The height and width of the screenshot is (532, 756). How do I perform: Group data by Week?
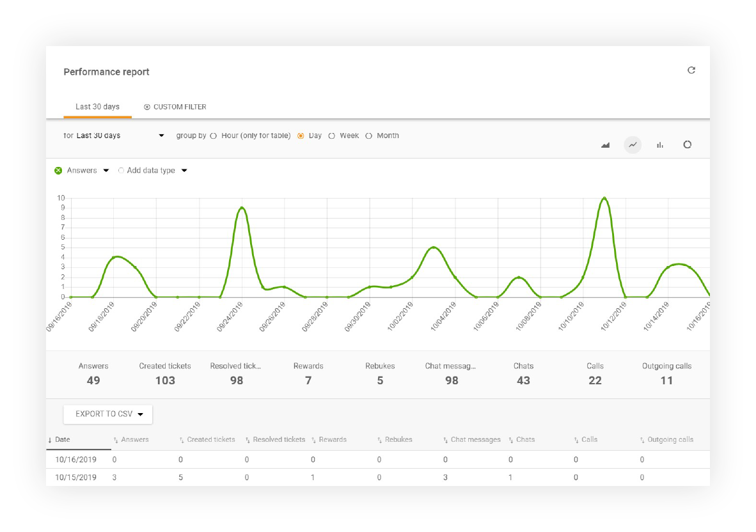pos(333,136)
